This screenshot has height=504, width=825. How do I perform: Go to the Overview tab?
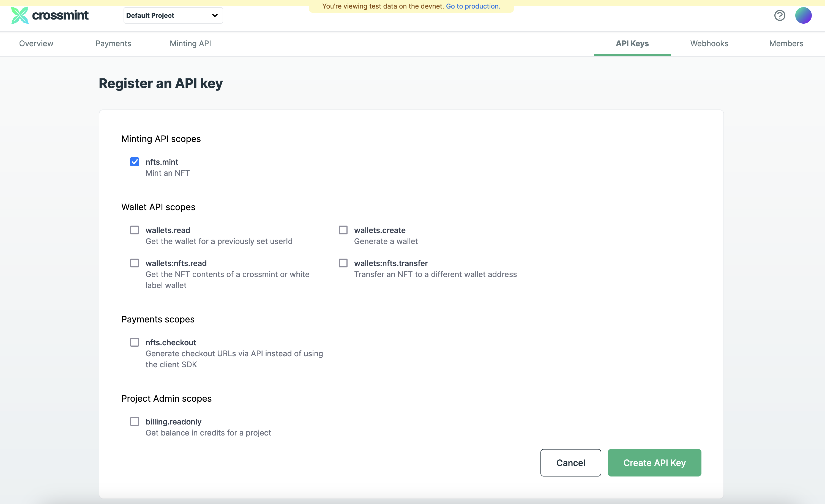(36, 43)
